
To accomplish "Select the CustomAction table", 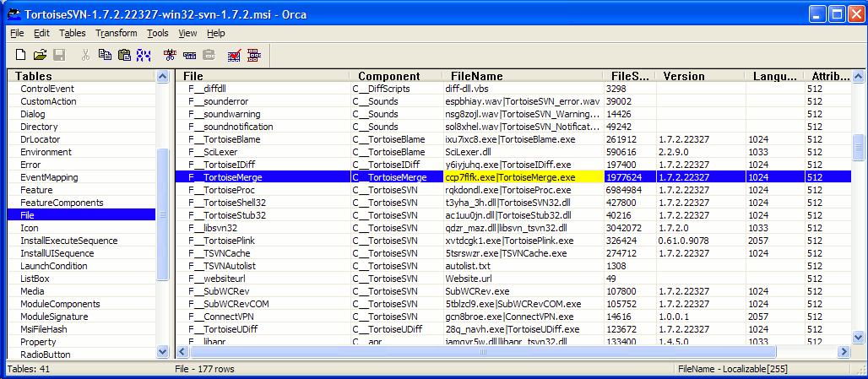I will coord(81,101).
